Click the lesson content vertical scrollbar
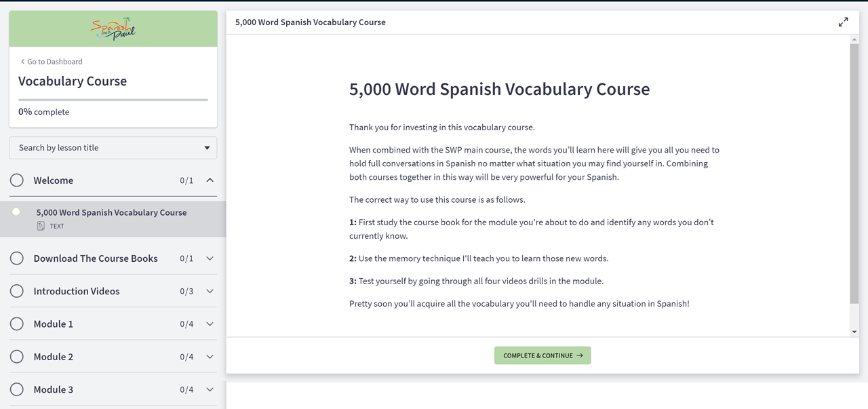Viewport: 868px width, 409px height. point(854,170)
